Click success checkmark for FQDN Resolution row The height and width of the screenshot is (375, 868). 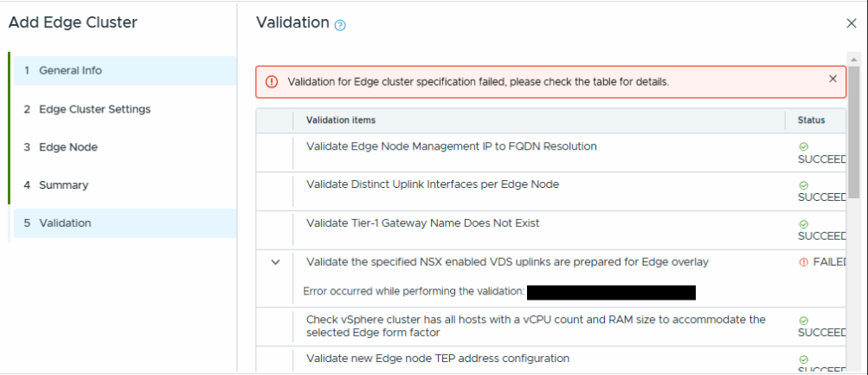tap(803, 147)
